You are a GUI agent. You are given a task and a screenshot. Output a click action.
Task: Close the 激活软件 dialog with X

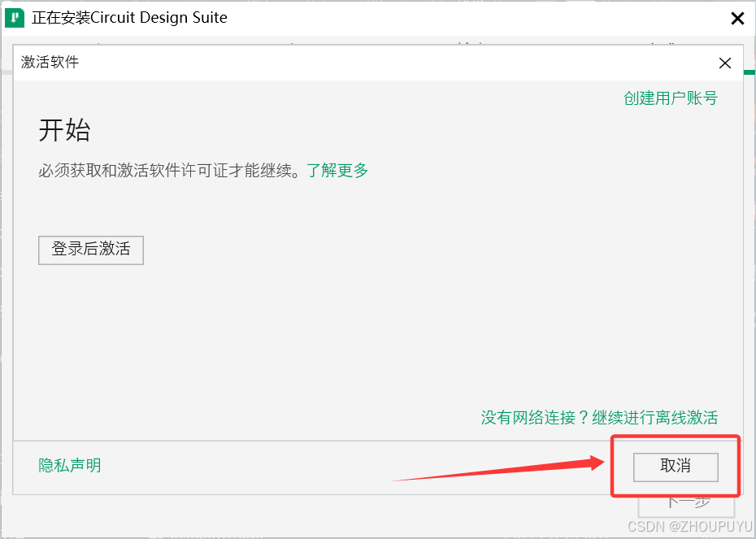pos(724,63)
